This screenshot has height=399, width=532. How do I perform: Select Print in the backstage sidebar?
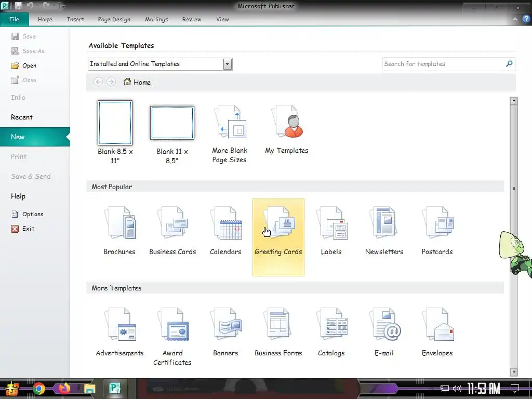coord(18,156)
